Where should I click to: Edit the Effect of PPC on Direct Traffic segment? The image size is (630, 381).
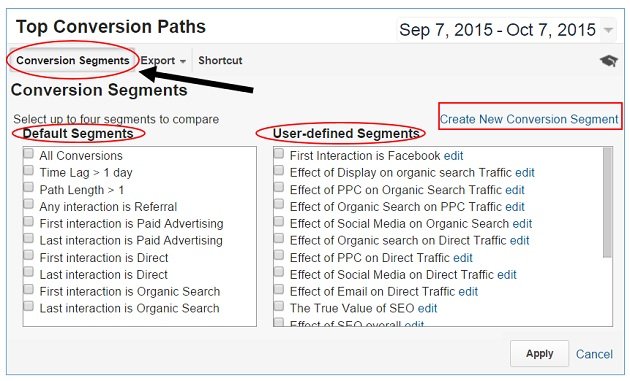pyautogui.click(x=463, y=258)
